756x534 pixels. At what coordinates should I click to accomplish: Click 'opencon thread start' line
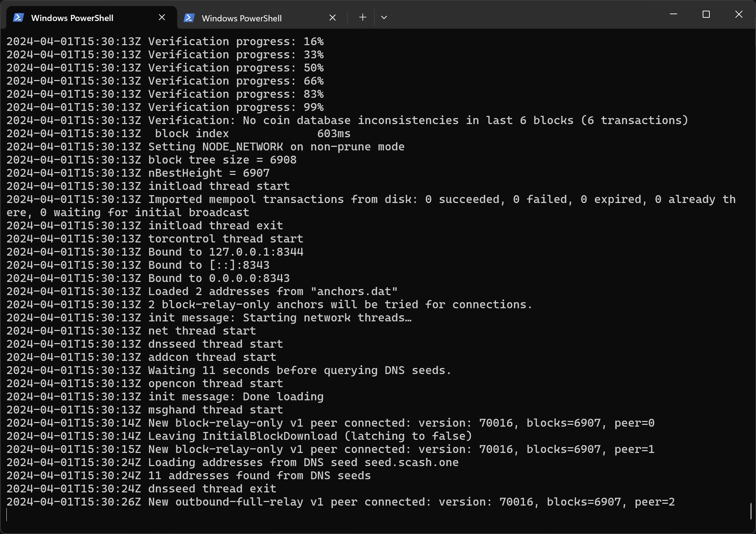click(145, 384)
